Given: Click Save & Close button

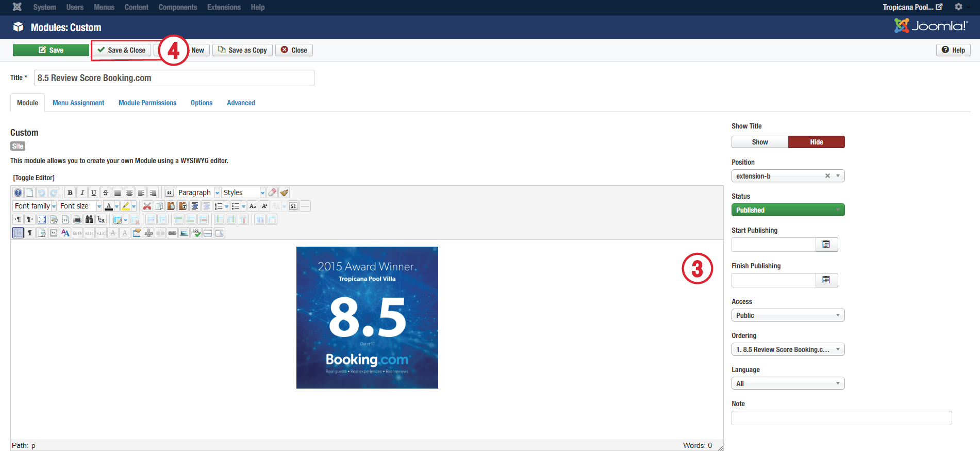Looking at the screenshot, I should [122, 50].
